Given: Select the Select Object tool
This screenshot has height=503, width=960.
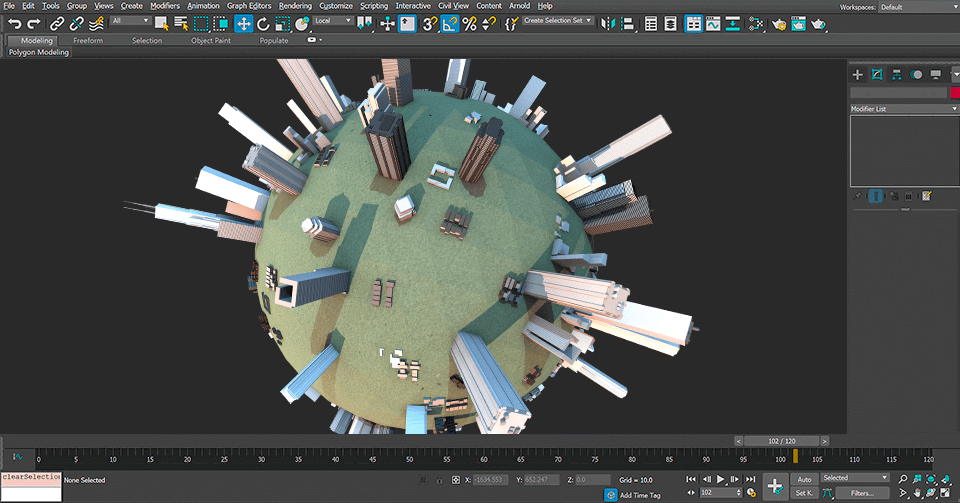Looking at the screenshot, I should [162, 24].
